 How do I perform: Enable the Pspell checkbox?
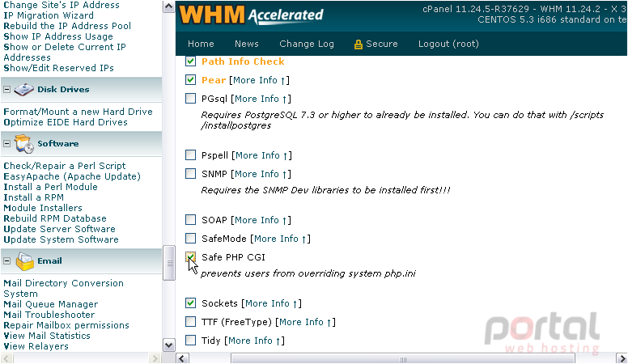click(x=191, y=154)
